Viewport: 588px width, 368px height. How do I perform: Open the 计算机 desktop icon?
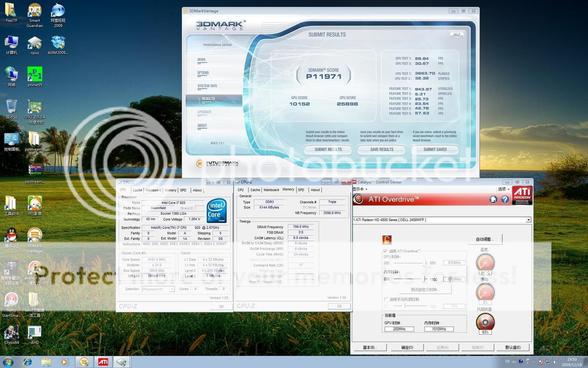[11, 45]
